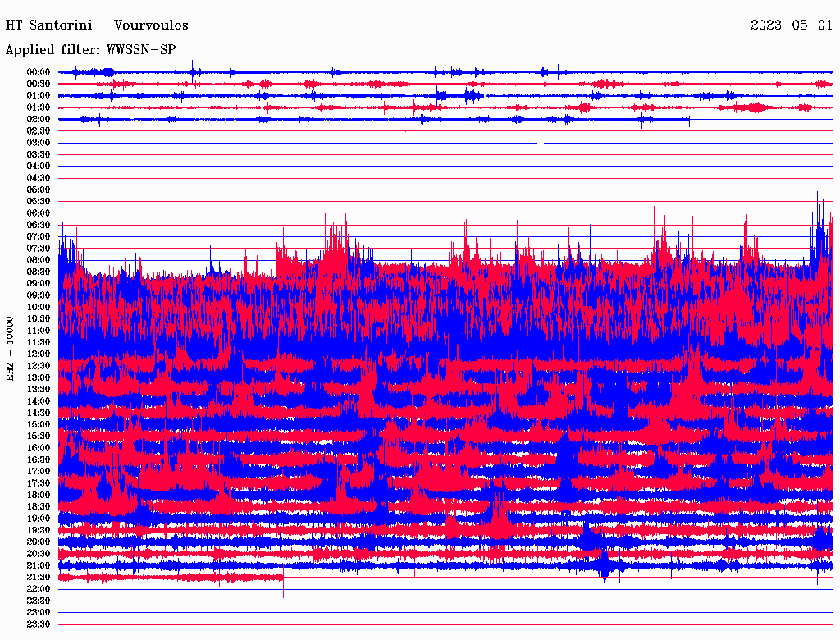Select the Applied filter WWSSN-SP text

pyautogui.click(x=90, y=49)
